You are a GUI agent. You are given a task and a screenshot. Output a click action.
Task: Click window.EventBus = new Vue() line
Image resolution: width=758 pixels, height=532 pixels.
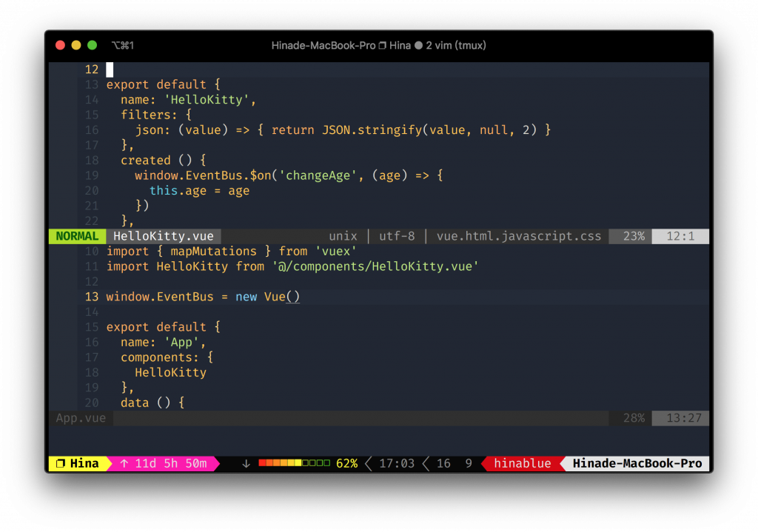point(203,297)
